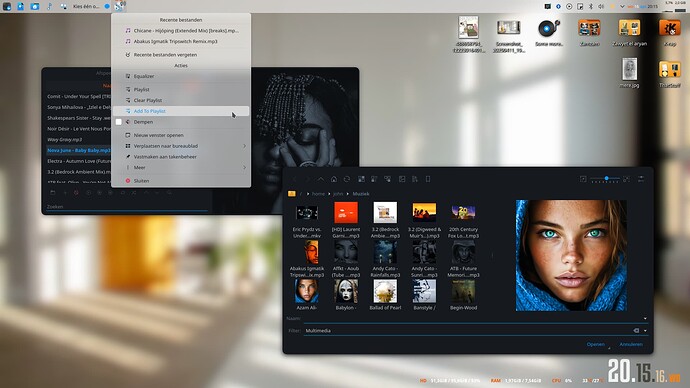Select the Affkt - Aoub file

[346, 259]
